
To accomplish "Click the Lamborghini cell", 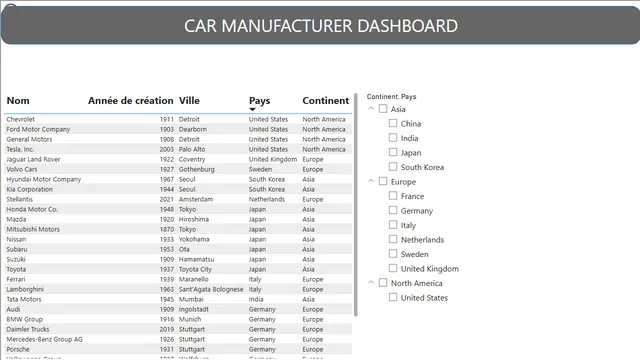I will tap(25, 289).
